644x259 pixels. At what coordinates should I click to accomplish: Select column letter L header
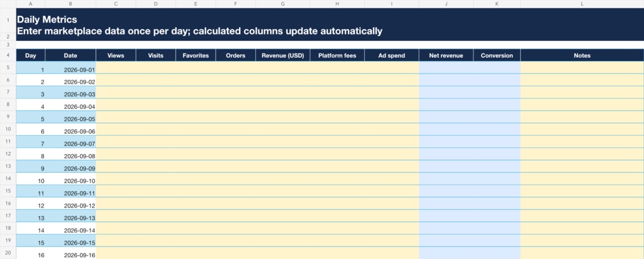pyautogui.click(x=582, y=4)
